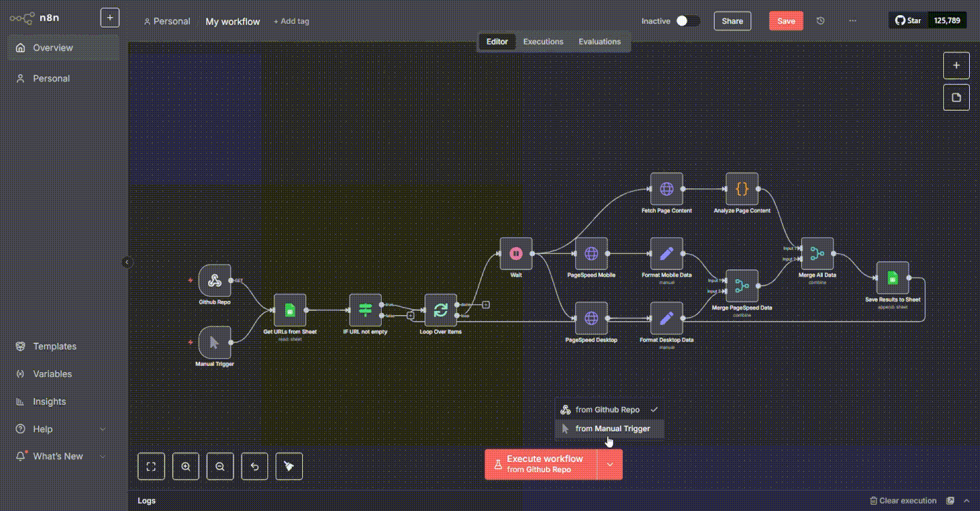Select the Format Desktop Data node
The height and width of the screenshot is (511, 980).
(667, 318)
